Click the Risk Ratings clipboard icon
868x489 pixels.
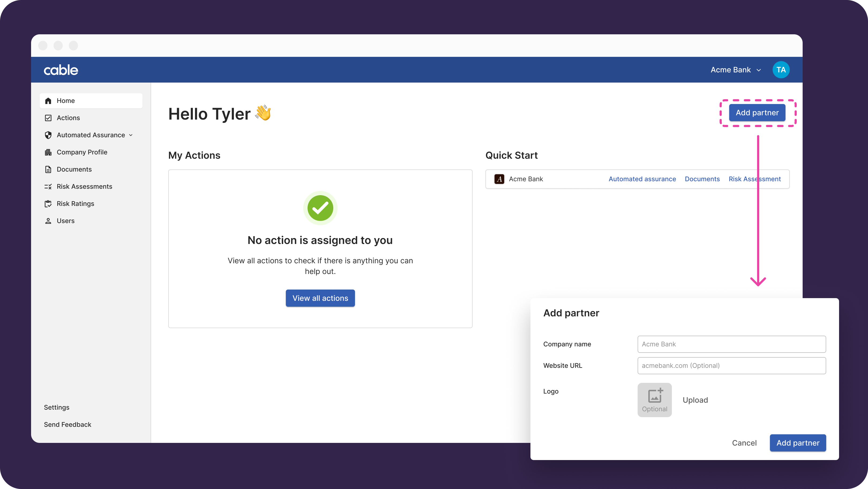tap(48, 204)
